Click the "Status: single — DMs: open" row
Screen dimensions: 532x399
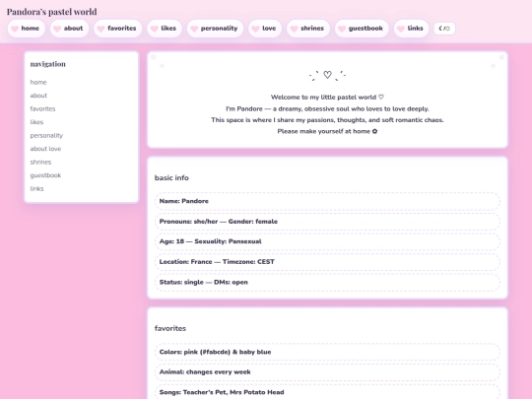click(327, 283)
